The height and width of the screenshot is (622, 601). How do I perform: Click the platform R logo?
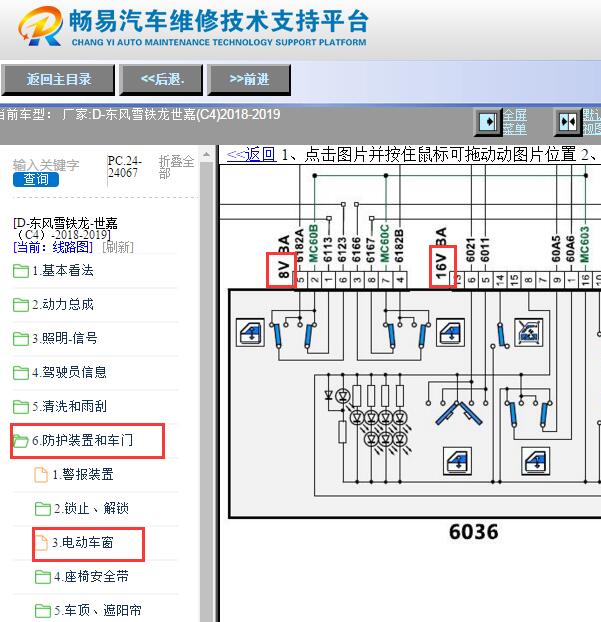pos(40,26)
